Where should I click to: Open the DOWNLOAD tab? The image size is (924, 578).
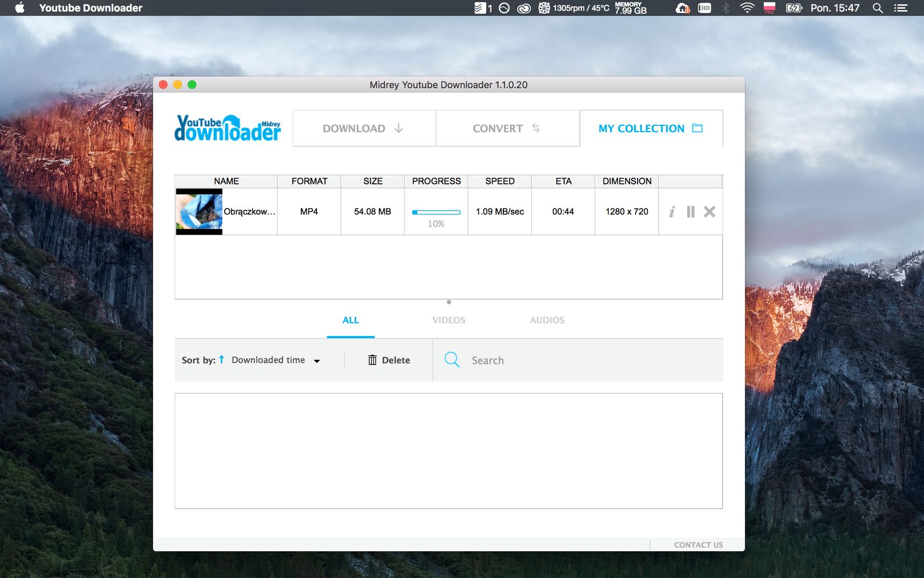[364, 128]
